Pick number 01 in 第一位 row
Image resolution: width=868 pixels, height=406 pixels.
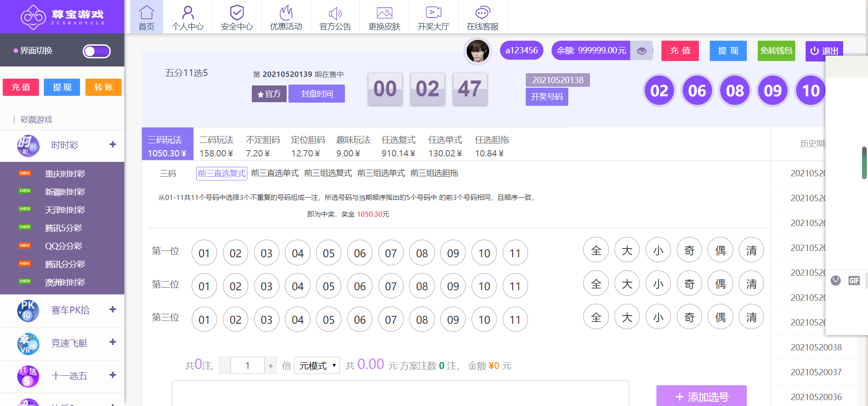pyautogui.click(x=204, y=253)
